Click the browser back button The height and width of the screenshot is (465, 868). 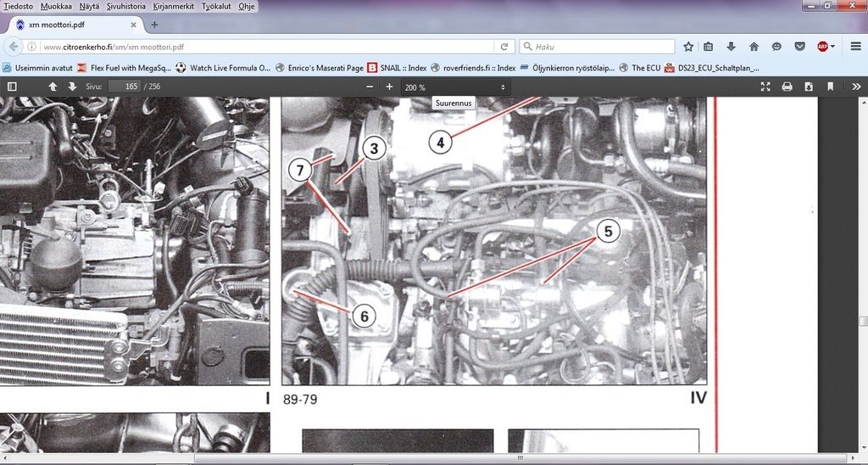click(14, 47)
